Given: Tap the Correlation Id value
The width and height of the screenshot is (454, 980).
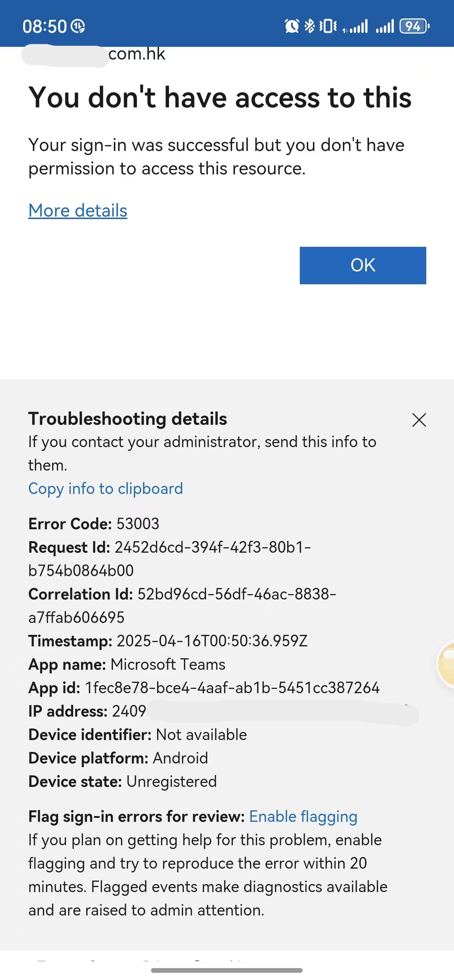Looking at the screenshot, I should coord(182,606).
